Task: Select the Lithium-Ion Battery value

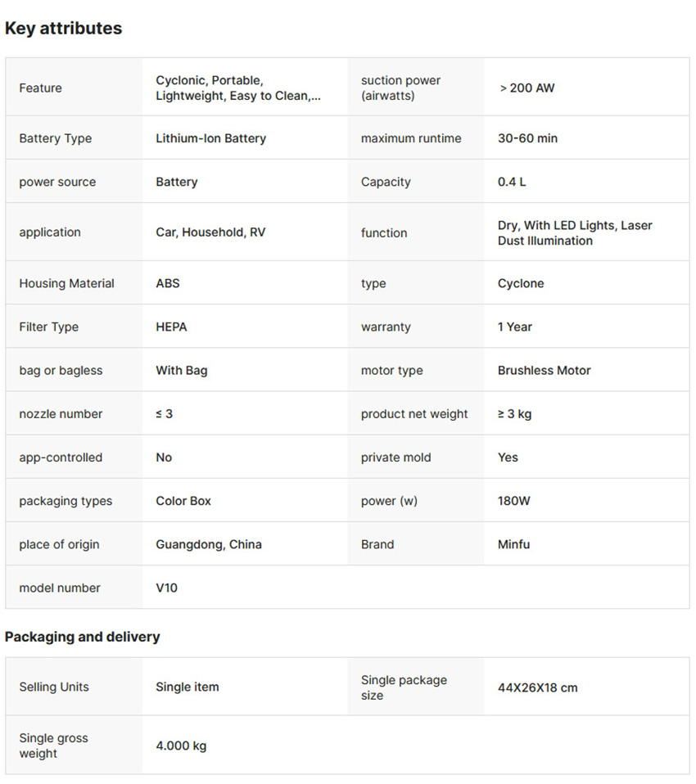Action: [210, 138]
